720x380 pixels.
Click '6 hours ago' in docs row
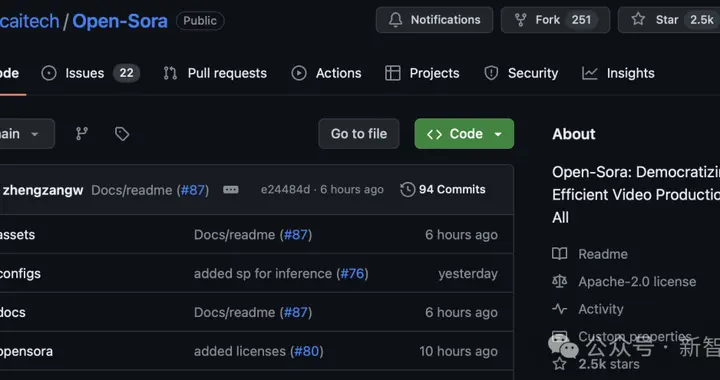coord(461,313)
